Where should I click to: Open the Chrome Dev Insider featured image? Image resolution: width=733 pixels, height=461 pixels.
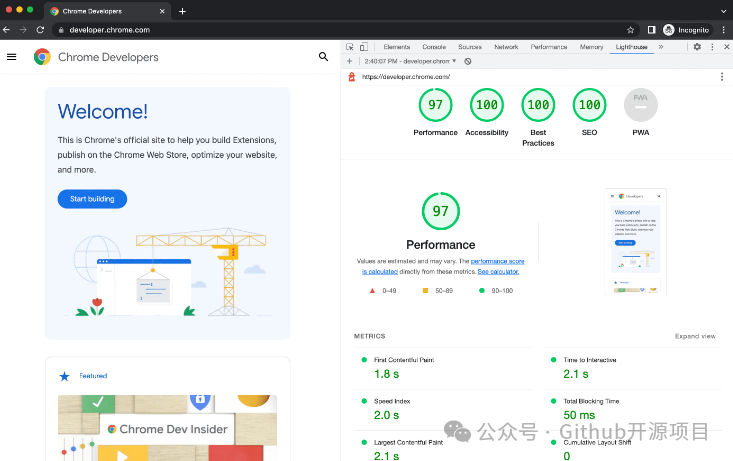tap(167, 428)
